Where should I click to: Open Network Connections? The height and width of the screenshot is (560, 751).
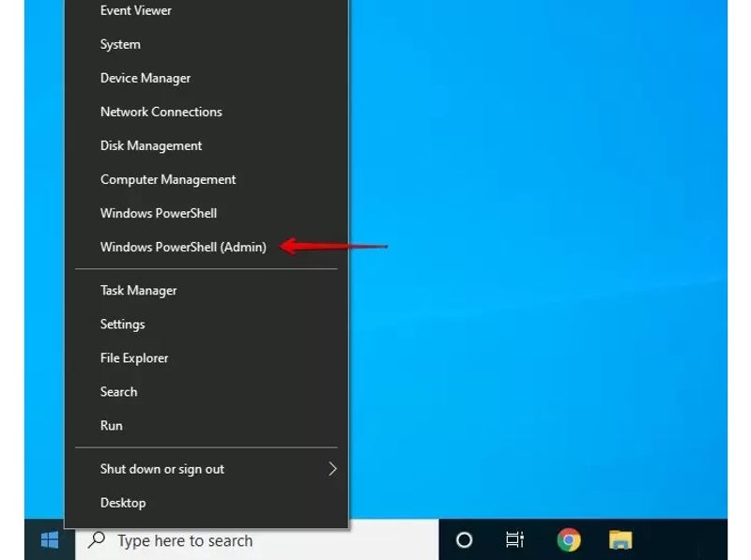(161, 112)
